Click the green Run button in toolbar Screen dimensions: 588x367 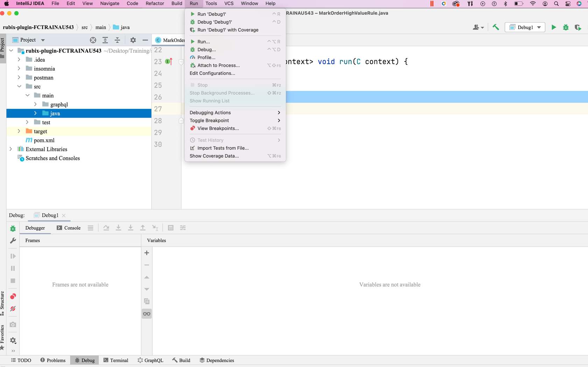554,27
